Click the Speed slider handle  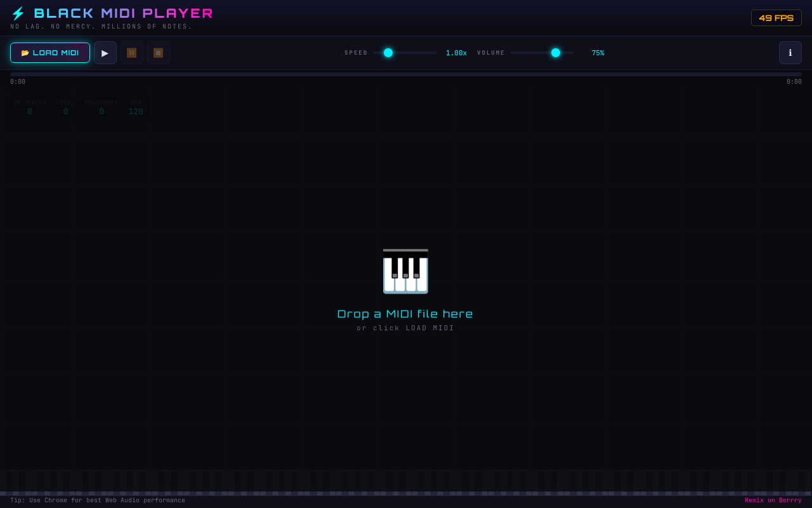(x=388, y=53)
